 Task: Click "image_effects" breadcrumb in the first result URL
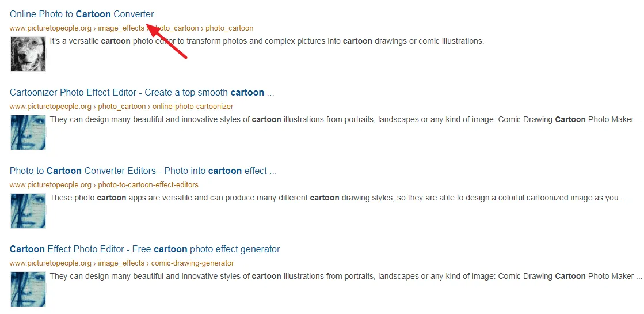point(121,28)
